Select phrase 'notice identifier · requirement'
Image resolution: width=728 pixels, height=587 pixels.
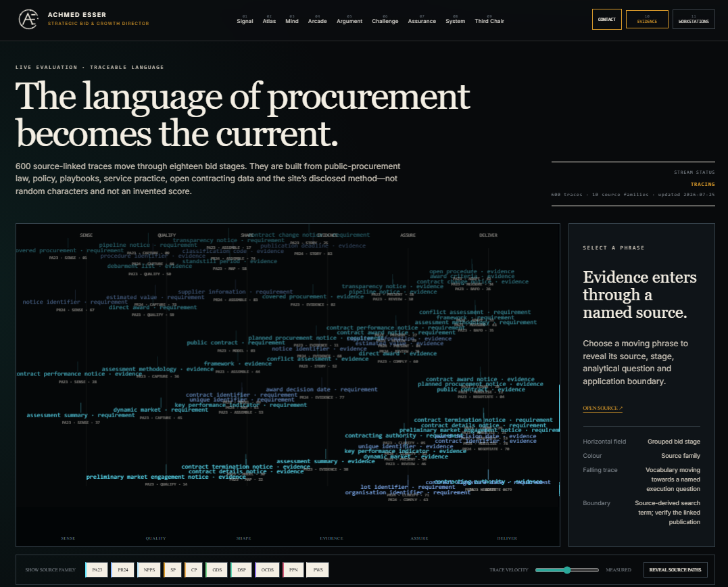(x=75, y=302)
